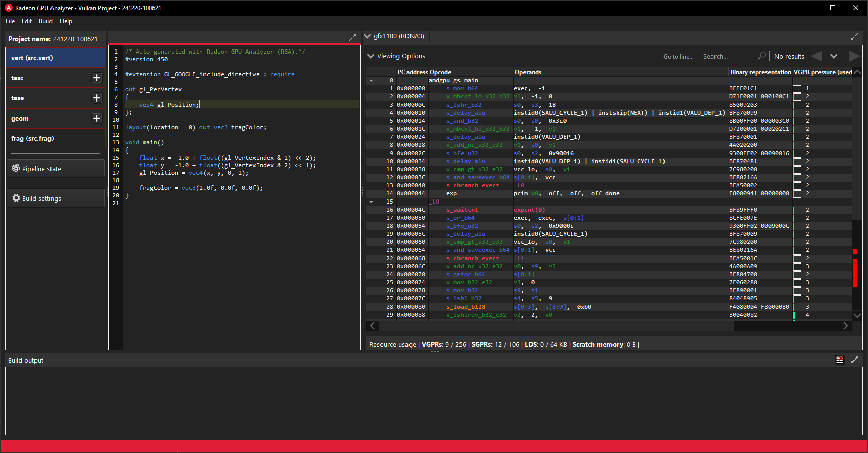Click the magnifier icon in Search box
Screen dimensions: 868x453
pyautogui.click(x=762, y=56)
